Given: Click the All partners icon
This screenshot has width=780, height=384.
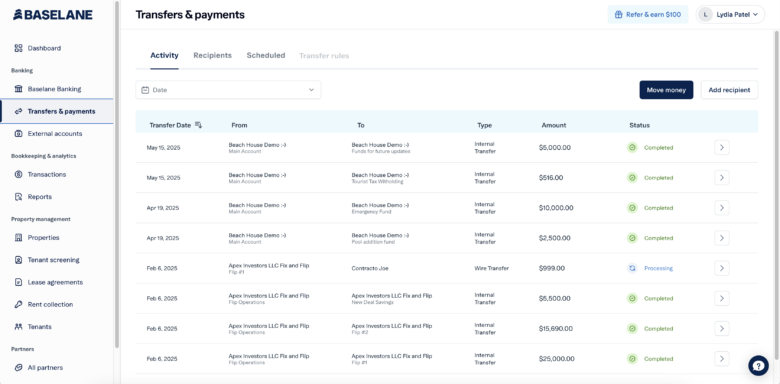Looking at the screenshot, I should [x=18, y=368].
